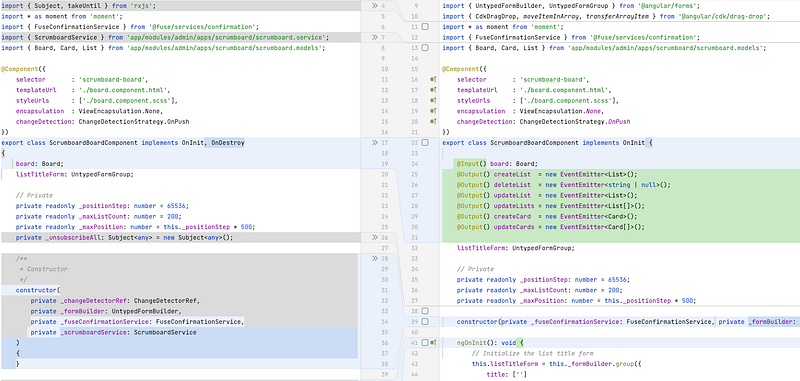Tick the checkbox on right line 39
The image size is (800, 381).
pyautogui.click(x=424, y=322)
